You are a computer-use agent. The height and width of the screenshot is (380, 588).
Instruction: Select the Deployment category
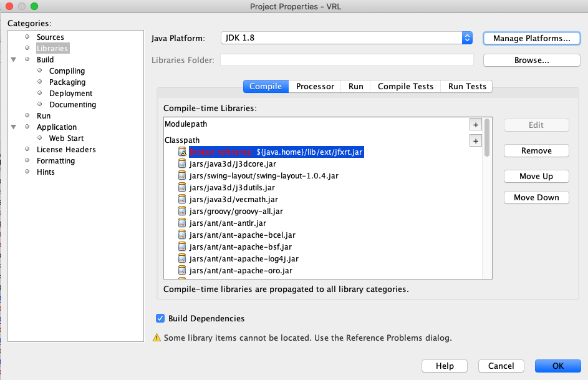pyautogui.click(x=71, y=94)
